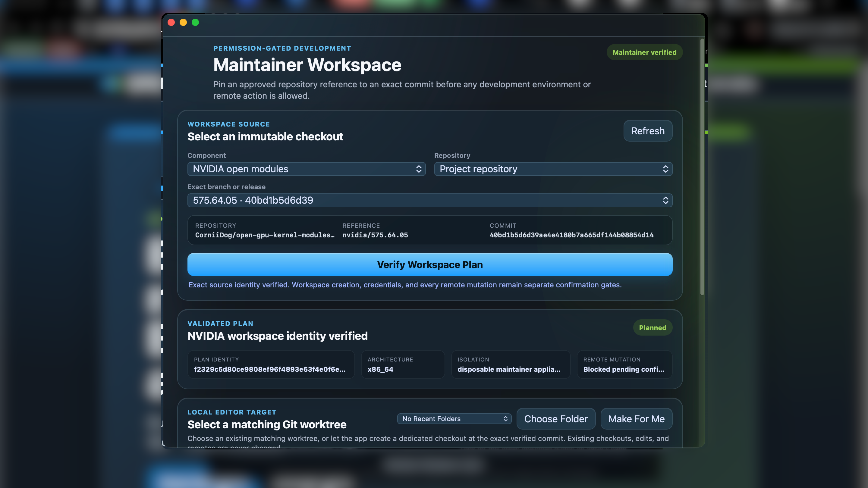Viewport: 868px width, 488px height.
Task: Click the Choose Folder button
Action: click(556, 419)
